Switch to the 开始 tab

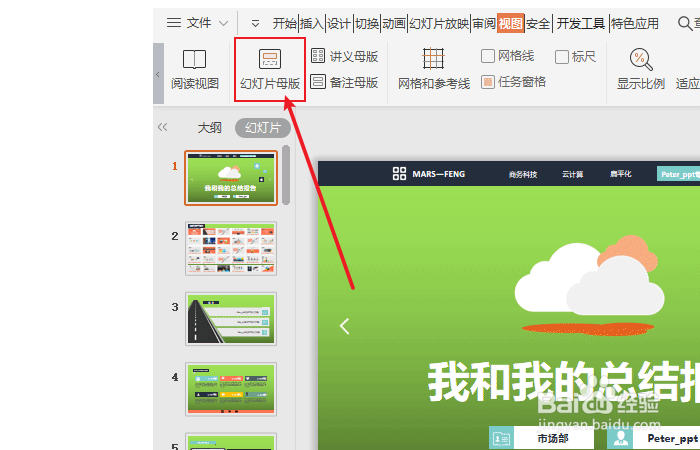(284, 23)
